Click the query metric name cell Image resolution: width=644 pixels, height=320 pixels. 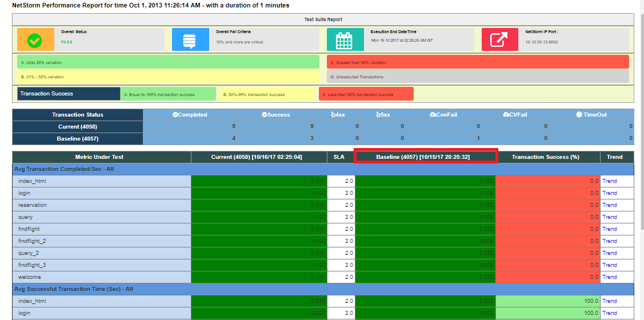pyautogui.click(x=102, y=217)
